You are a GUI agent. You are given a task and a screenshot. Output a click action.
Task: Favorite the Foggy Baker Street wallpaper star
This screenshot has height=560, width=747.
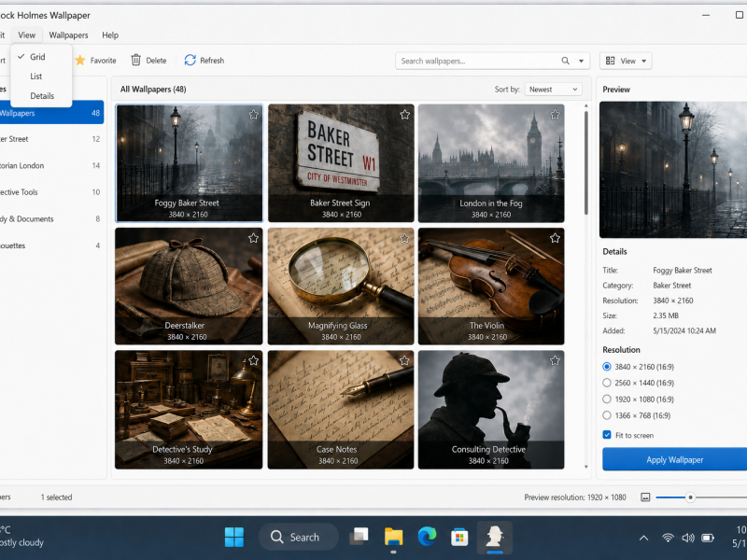tap(253, 115)
